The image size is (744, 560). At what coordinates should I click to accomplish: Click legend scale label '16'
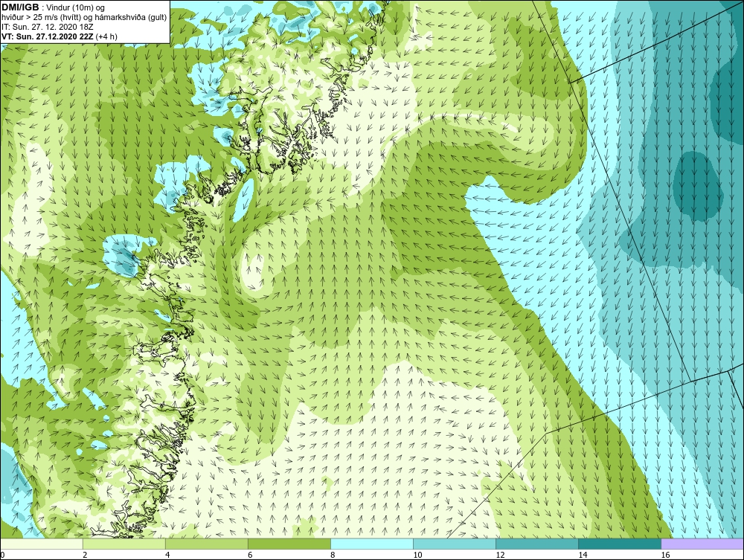665,555
